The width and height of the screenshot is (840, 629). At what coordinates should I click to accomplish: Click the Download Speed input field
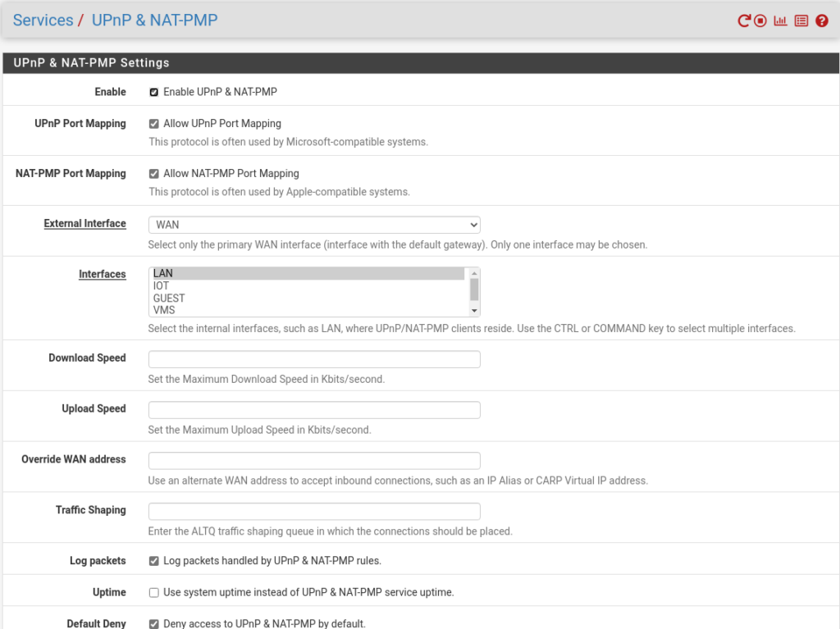tap(313, 359)
